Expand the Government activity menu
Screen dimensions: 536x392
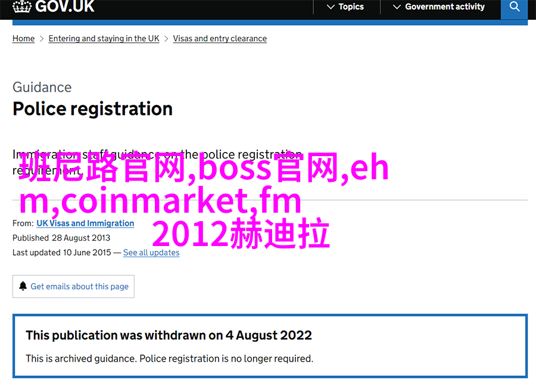[x=439, y=7]
